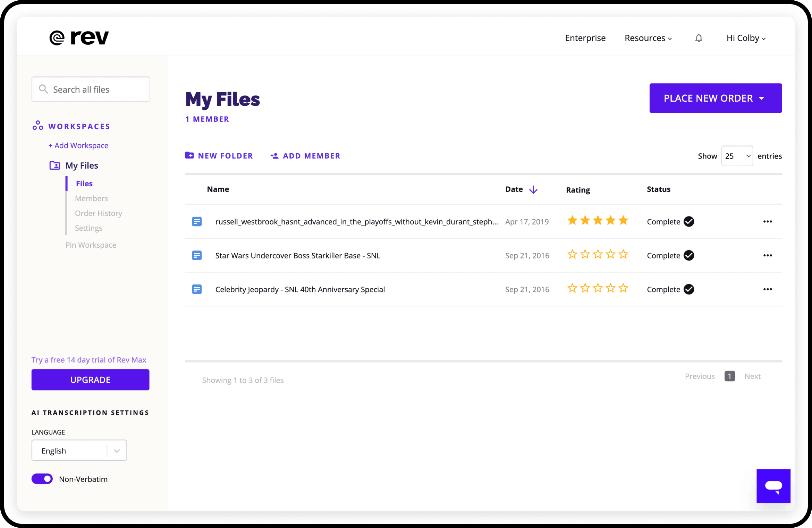Click Complete checkmark for Celebrity Jeopardy file
Screen dimensions: 812x528
pyautogui.click(x=689, y=289)
